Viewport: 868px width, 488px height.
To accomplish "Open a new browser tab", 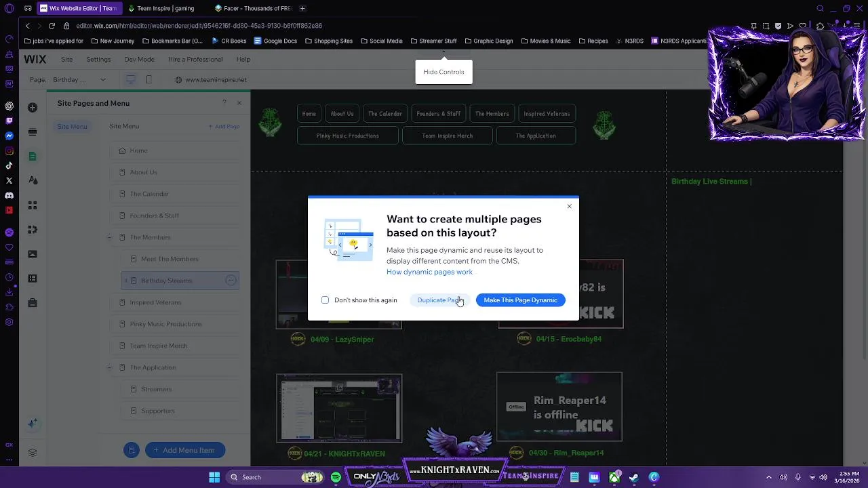I will 302,8.
